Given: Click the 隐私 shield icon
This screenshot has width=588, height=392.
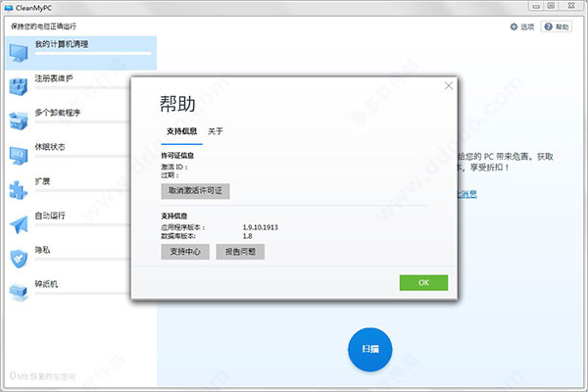Looking at the screenshot, I should point(19,259).
